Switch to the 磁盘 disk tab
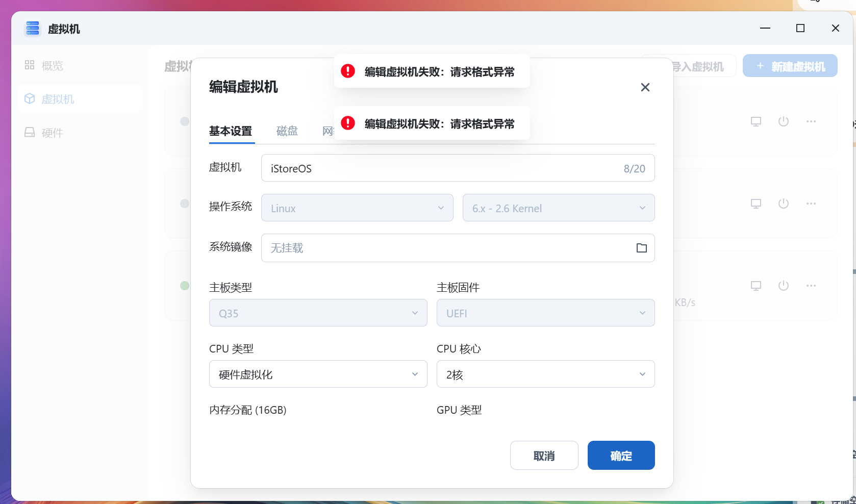 tap(287, 131)
